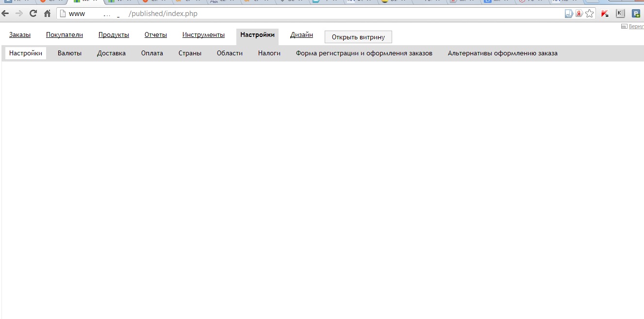
Task: Open the Валюты sub-tab
Action: (x=69, y=53)
